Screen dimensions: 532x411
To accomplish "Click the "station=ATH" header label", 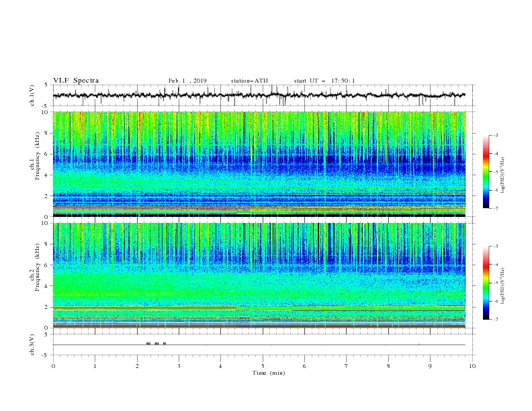I will tap(249, 81).
